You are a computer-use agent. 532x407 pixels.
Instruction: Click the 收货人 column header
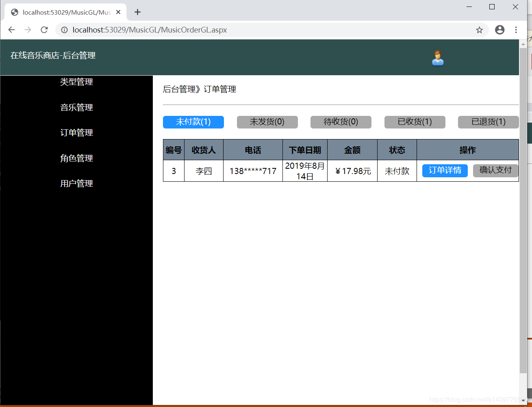(204, 150)
